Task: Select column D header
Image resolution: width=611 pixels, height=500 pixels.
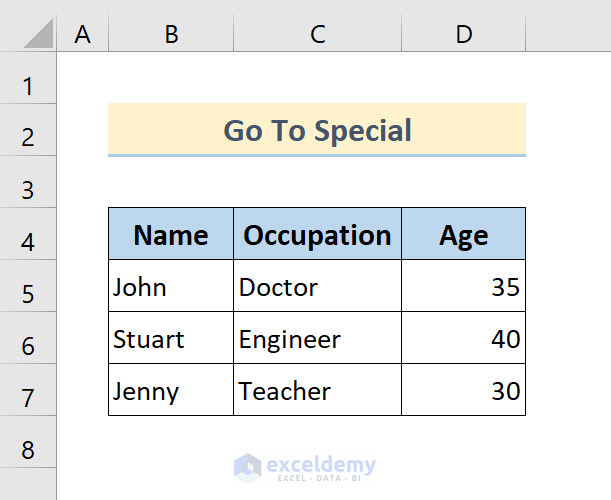Action: tap(464, 34)
